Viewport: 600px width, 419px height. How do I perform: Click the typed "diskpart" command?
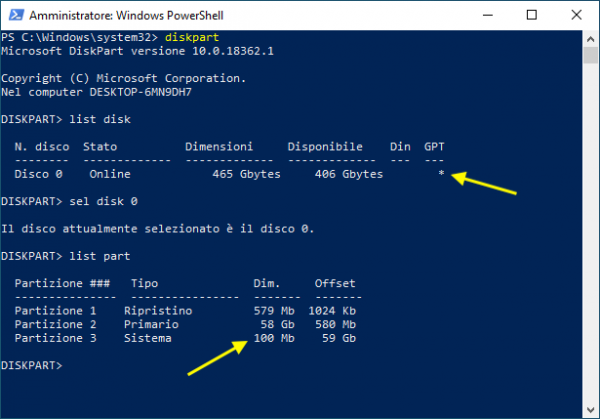(x=198, y=36)
